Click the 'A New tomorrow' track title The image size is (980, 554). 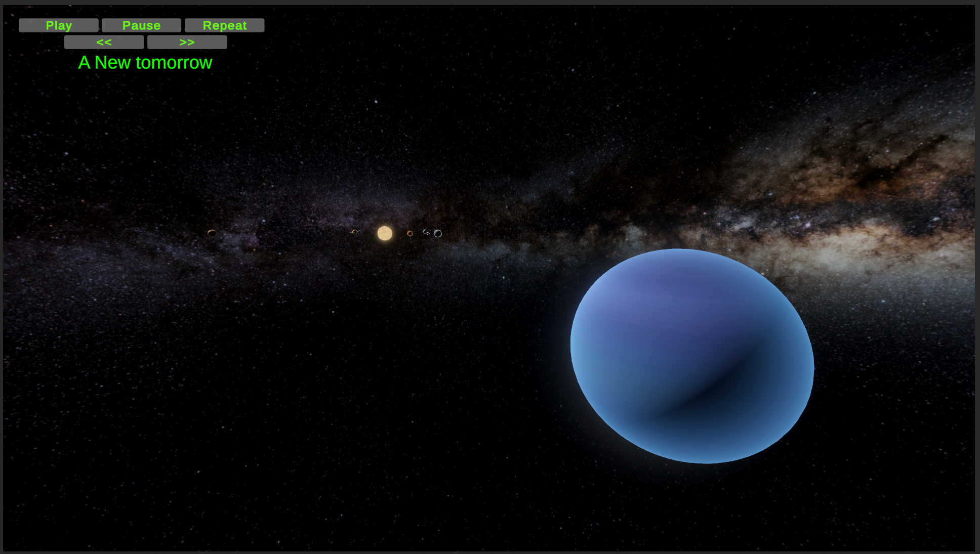pyautogui.click(x=145, y=63)
